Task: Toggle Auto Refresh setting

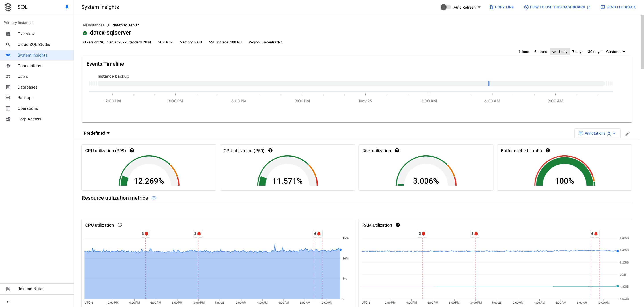Action: coord(445,7)
